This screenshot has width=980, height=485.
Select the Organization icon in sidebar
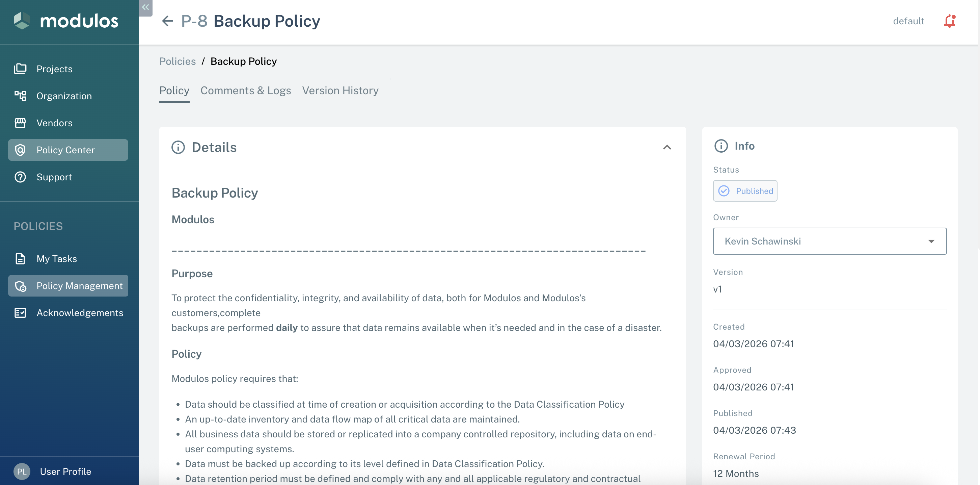point(21,96)
